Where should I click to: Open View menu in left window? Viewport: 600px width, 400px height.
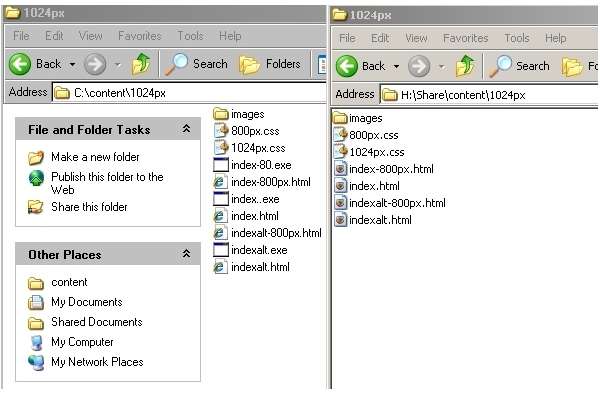point(91,36)
